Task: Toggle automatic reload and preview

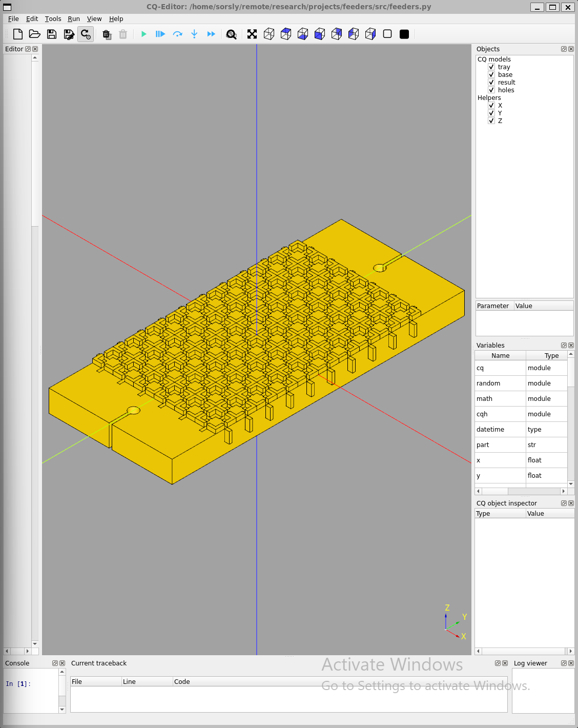Action: pyautogui.click(x=86, y=34)
